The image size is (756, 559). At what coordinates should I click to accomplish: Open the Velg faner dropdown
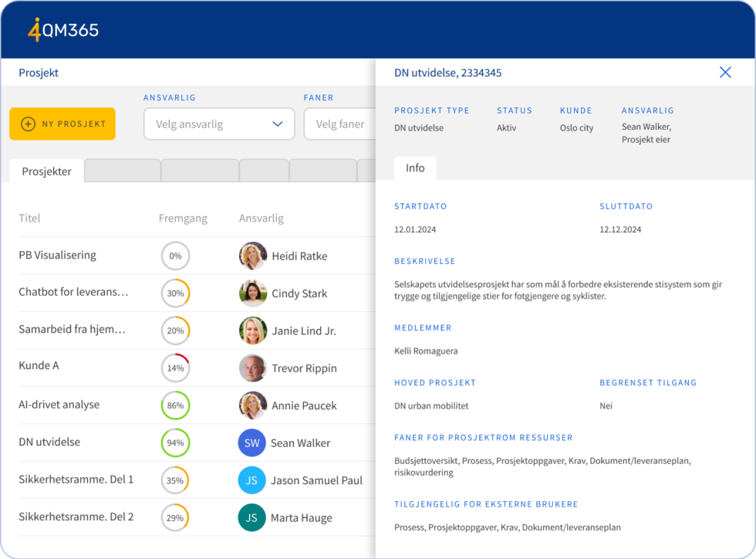[x=339, y=124]
